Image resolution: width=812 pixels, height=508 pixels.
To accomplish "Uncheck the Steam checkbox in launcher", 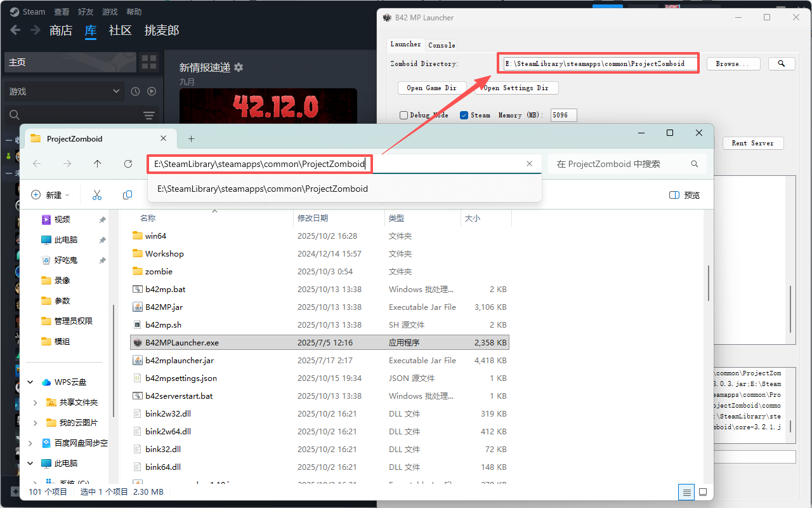I will coord(464,115).
